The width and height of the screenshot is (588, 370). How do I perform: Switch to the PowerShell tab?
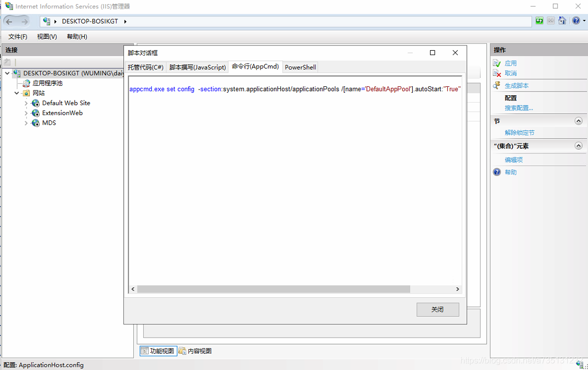click(300, 67)
